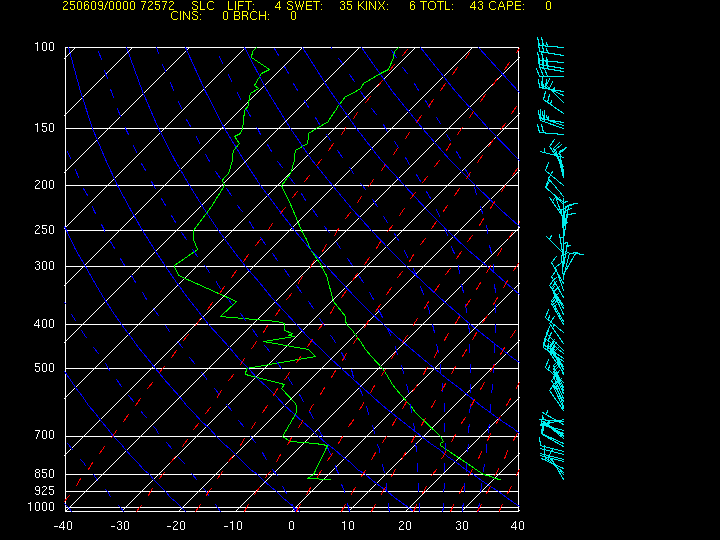Screen dimensions: 720x540
Task: Click the SLC station label
Action: coord(202,6)
